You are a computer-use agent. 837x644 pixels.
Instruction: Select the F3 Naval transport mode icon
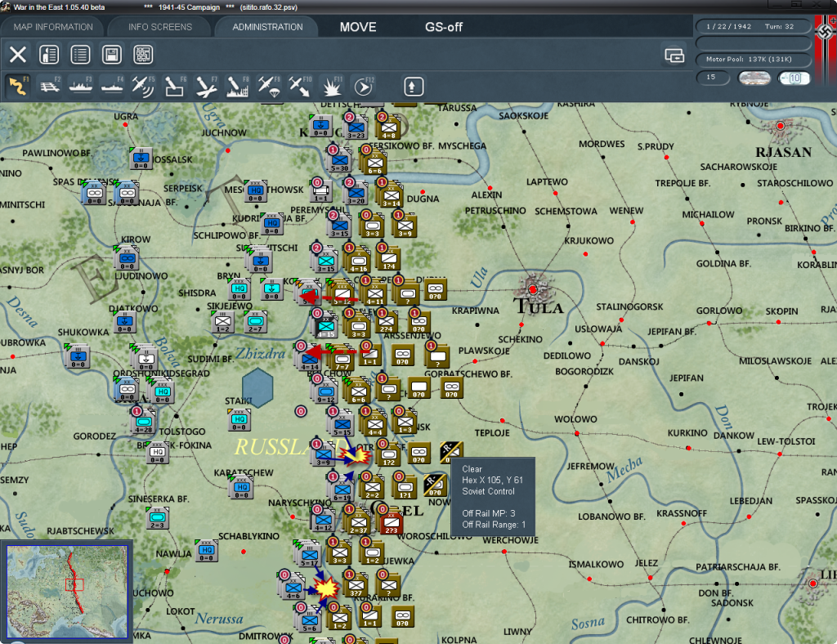tap(81, 86)
